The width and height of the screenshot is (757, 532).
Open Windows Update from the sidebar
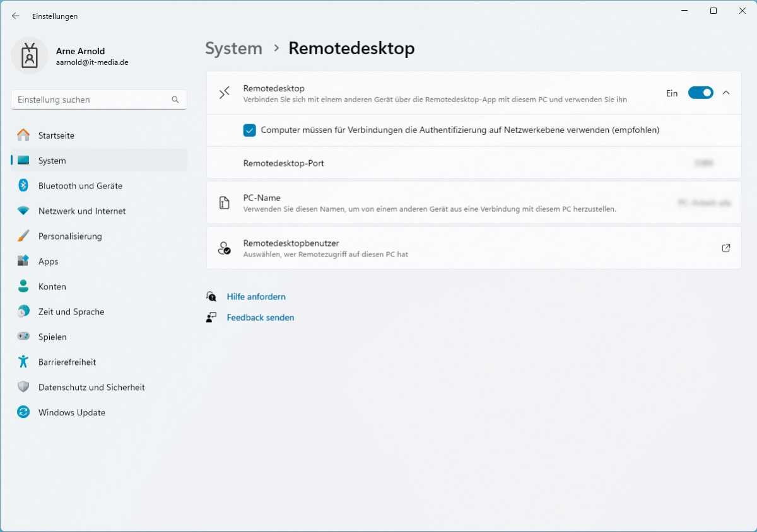pyautogui.click(x=71, y=412)
